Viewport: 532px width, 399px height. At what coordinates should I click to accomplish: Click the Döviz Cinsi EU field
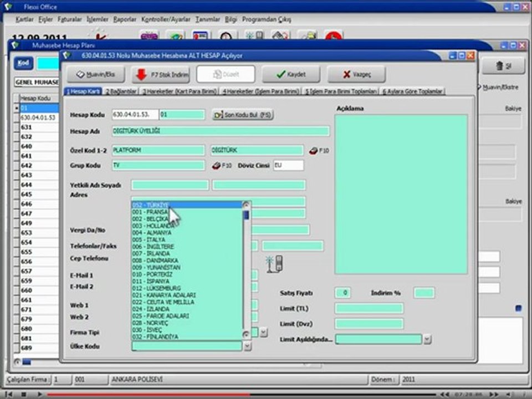(288, 165)
